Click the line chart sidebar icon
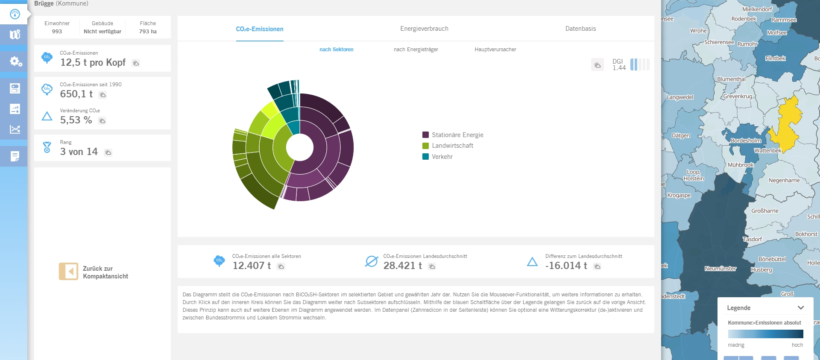 [15, 129]
